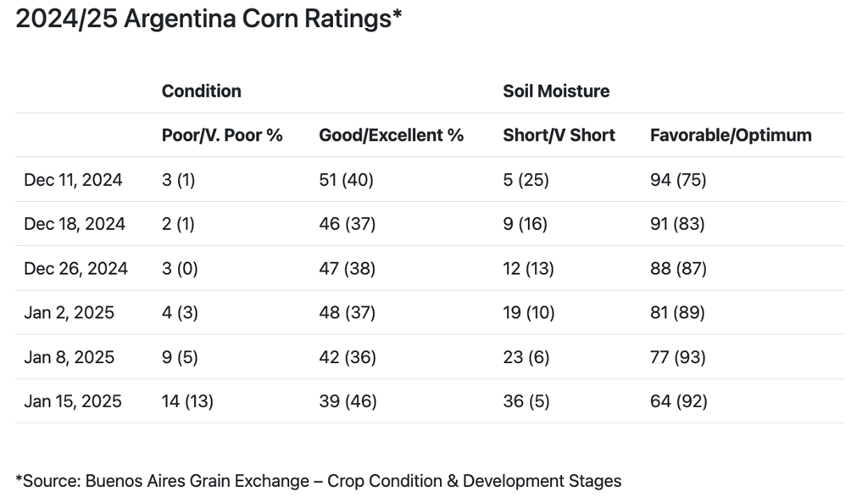Click the '14 (13)' Poor/V. Poor cell
This screenshot has height=498, width=868.
[187, 400]
